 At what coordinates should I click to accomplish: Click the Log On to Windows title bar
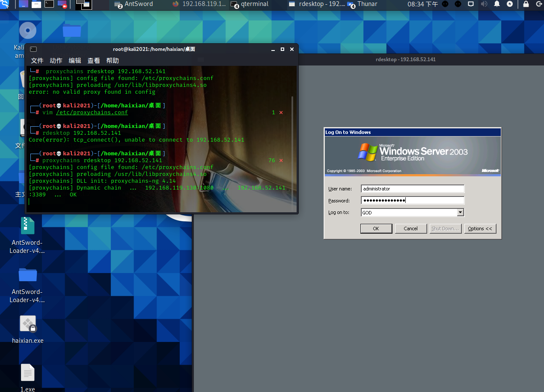click(412, 132)
